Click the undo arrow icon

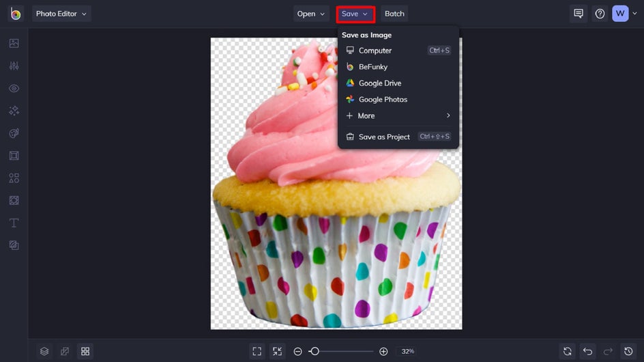[x=588, y=351]
